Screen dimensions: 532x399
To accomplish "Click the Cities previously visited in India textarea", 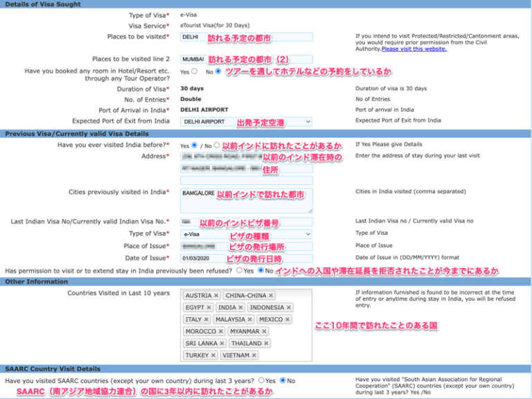I will click(x=246, y=201).
